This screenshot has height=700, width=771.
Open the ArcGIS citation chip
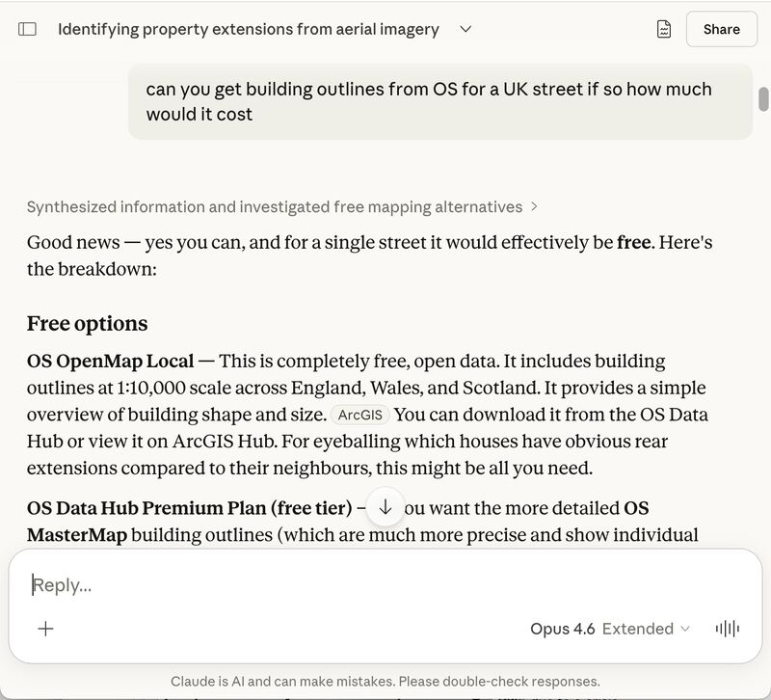[x=360, y=416]
